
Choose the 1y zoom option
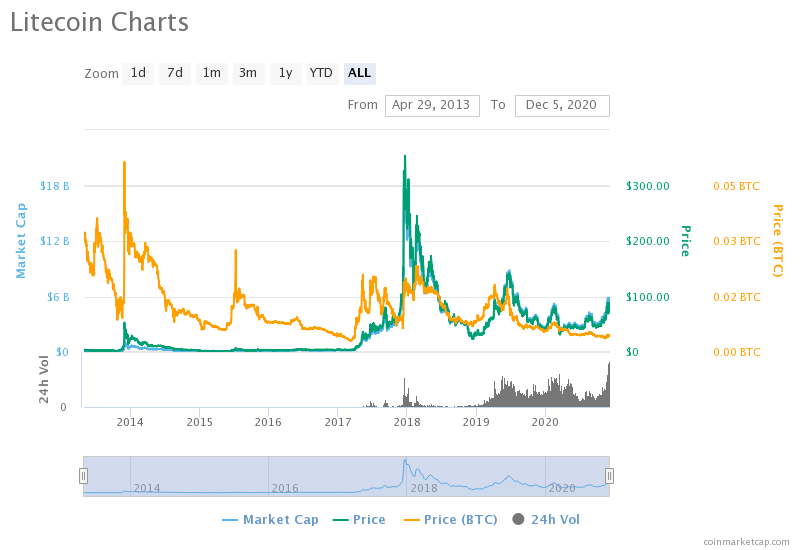pos(286,73)
